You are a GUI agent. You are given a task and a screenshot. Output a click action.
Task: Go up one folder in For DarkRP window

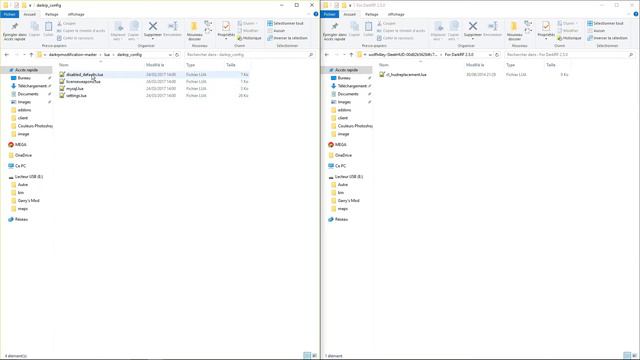[351, 55]
